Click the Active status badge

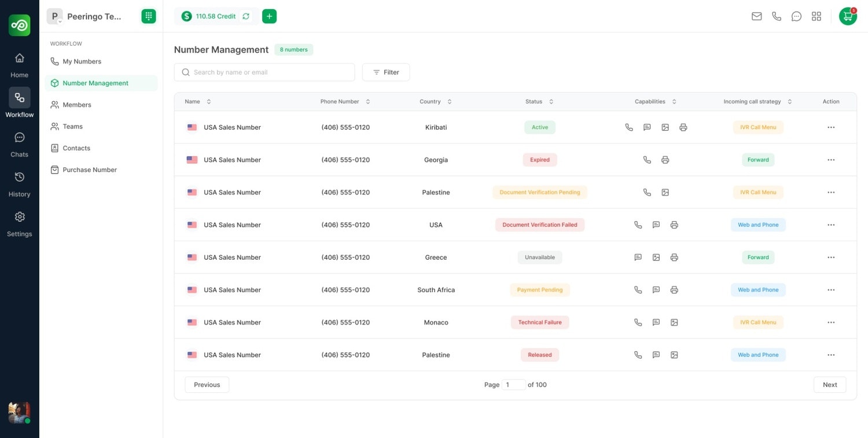point(540,127)
